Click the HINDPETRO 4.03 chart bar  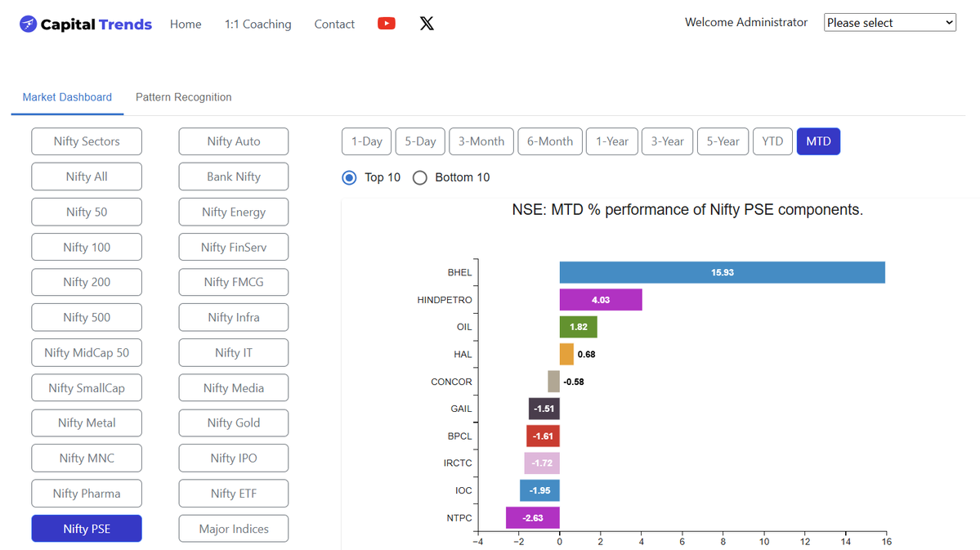[601, 300]
